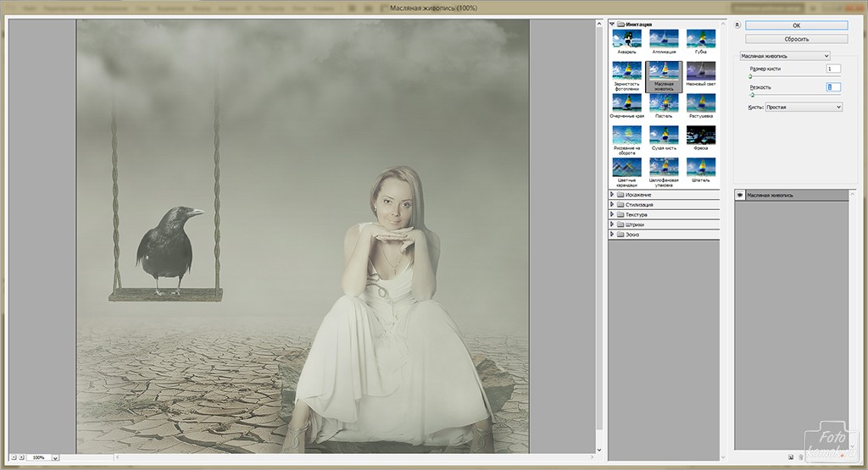
Task: Zoom out preview with minus button
Action: pos(14,457)
